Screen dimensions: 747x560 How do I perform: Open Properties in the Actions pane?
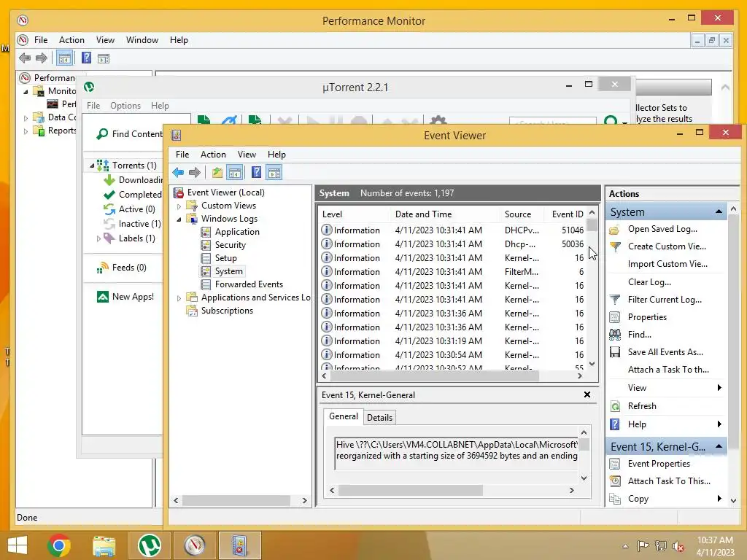647,317
